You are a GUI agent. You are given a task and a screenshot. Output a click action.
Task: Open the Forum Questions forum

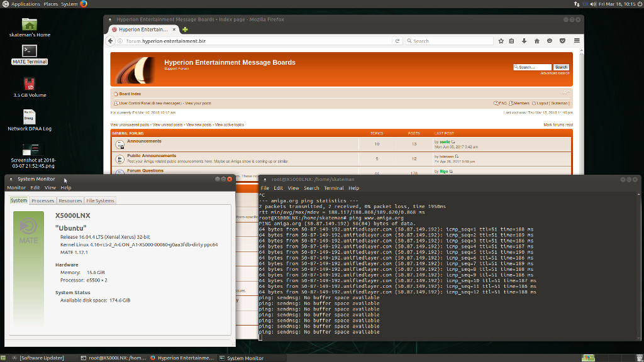coord(145,171)
